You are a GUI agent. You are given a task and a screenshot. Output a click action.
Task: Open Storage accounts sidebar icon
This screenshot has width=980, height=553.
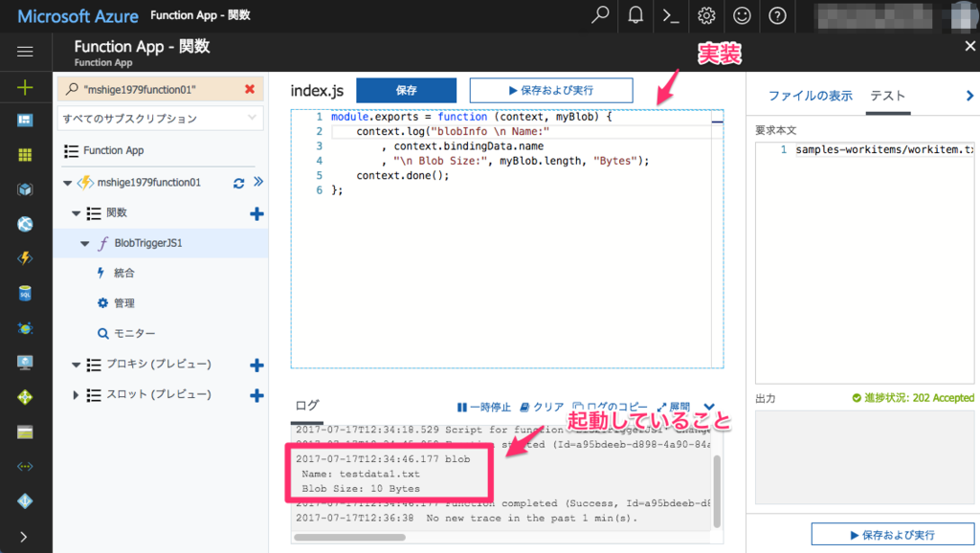pyautogui.click(x=25, y=431)
